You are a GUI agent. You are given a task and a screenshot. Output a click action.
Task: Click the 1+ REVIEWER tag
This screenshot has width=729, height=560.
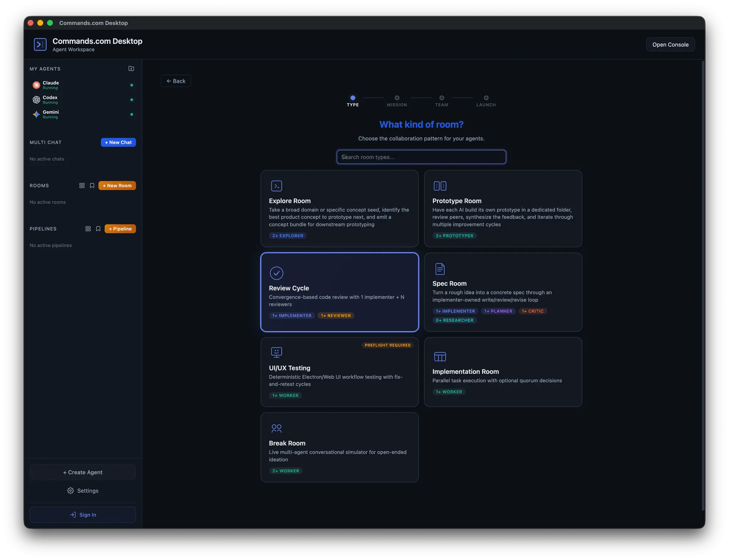[x=336, y=315]
